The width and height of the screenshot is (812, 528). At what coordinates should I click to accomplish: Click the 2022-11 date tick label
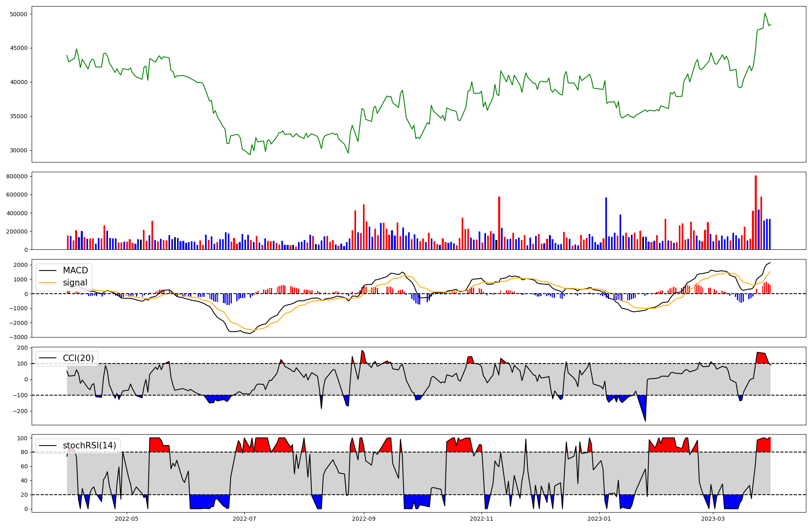coord(482,519)
